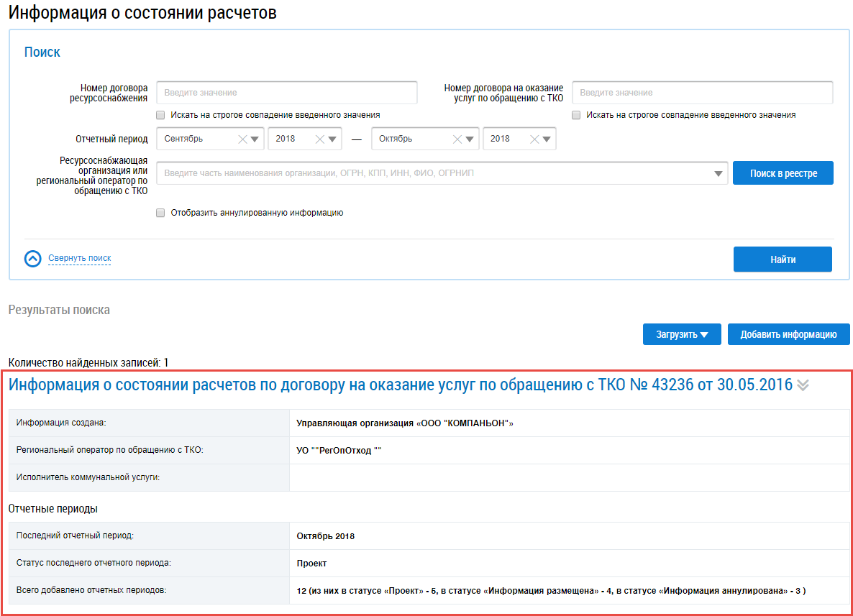Focus the 'Номер договора ресурсоснабжения' input field
This screenshot has width=853, height=616.
pos(287,93)
